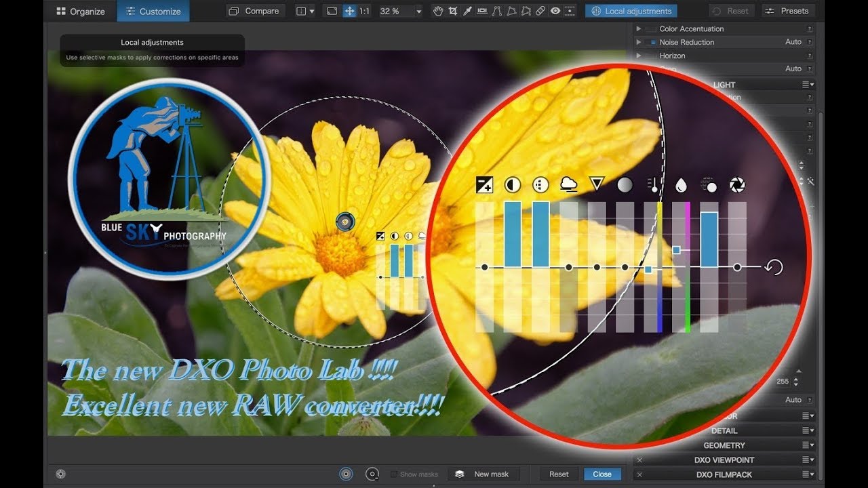Open the LIGHT palette menu icon

[x=808, y=85]
